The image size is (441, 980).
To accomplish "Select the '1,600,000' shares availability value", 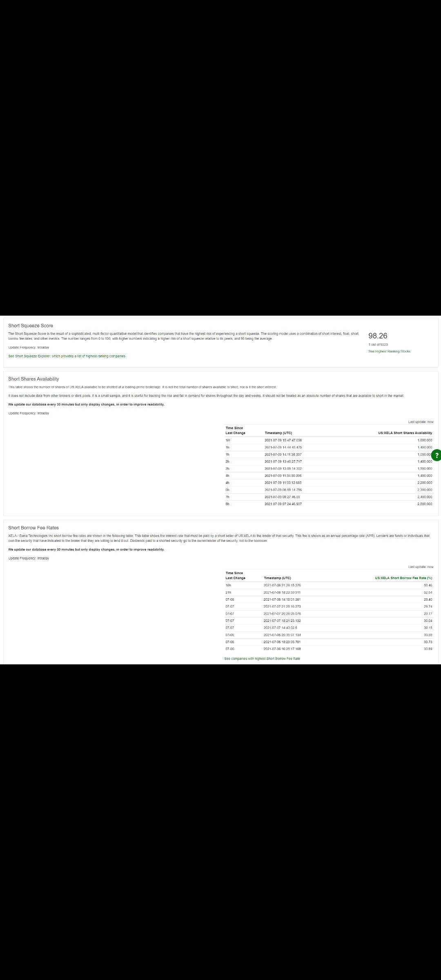I will pyautogui.click(x=425, y=440).
